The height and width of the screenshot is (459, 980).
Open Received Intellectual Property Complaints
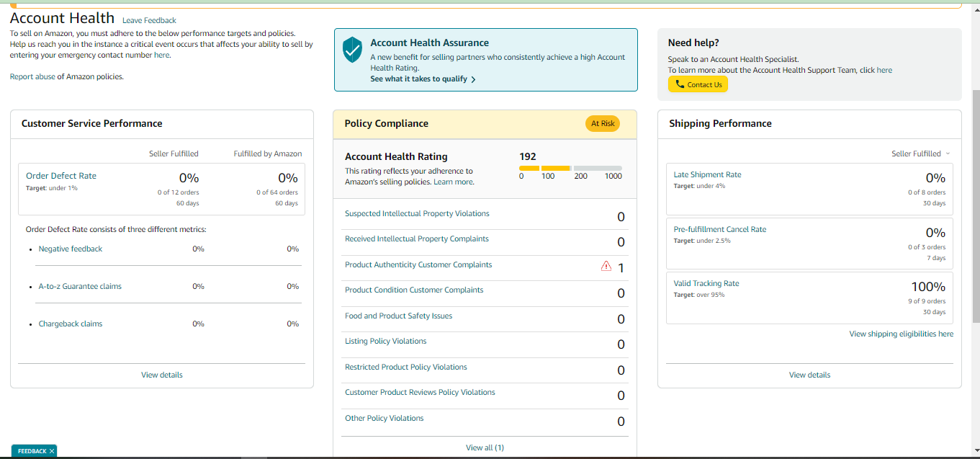coord(417,239)
